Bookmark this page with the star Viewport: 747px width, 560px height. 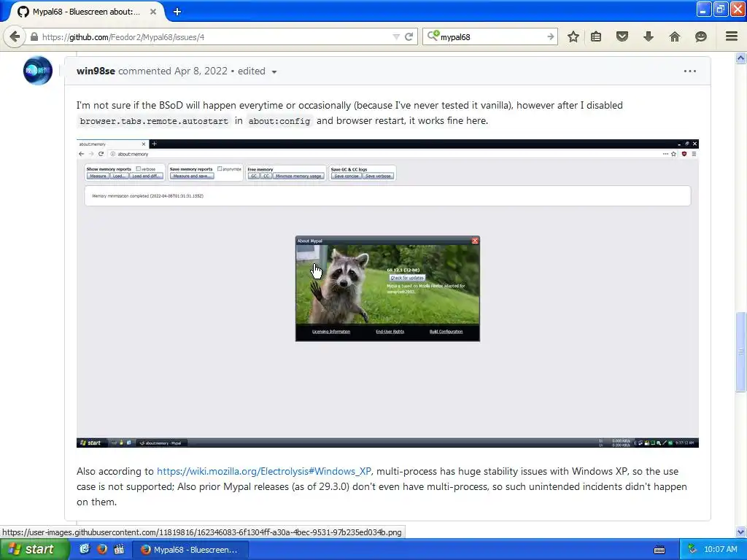pos(573,36)
